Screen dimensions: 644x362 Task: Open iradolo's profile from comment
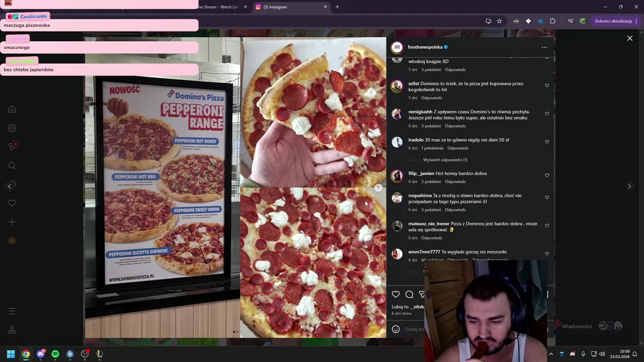tap(416, 140)
